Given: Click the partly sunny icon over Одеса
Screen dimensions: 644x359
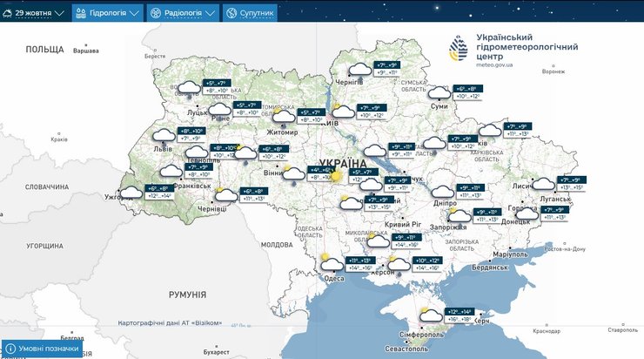Looking at the screenshot, I should click(x=332, y=263).
